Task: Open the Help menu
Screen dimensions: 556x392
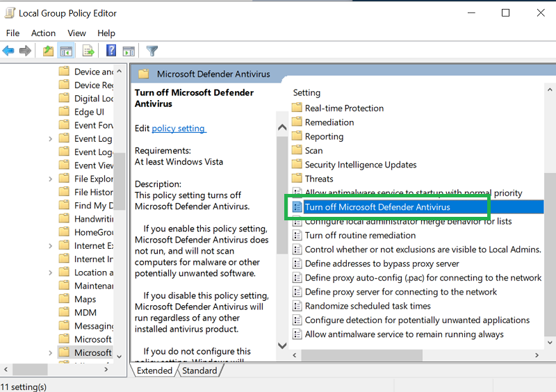Action: pos(106,33)
